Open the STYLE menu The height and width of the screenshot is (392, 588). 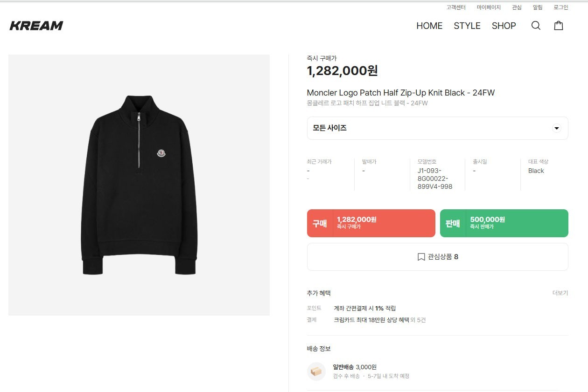tap(467, 26)
